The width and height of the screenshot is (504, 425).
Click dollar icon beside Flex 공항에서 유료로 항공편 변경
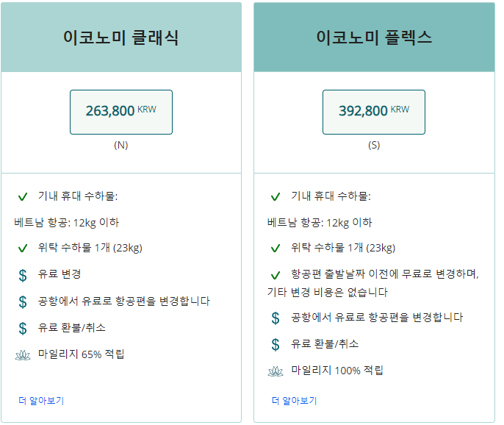click(276, 318)
